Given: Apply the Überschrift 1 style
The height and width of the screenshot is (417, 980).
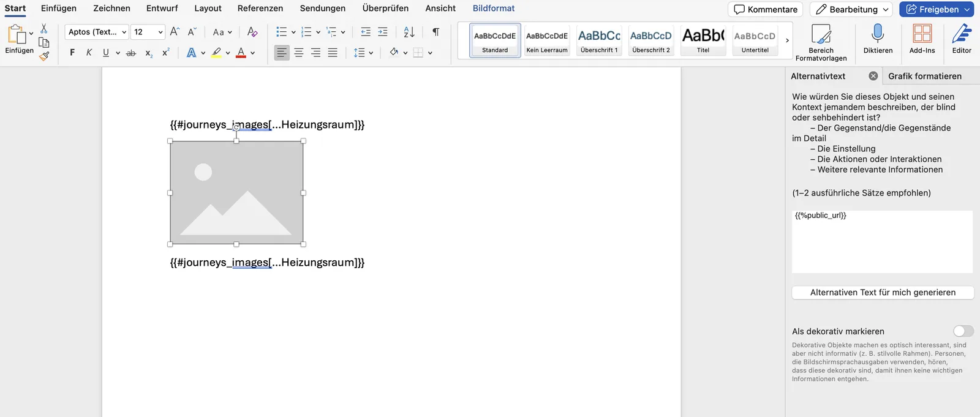Looking at the screenshot, I should click(599, 40).
